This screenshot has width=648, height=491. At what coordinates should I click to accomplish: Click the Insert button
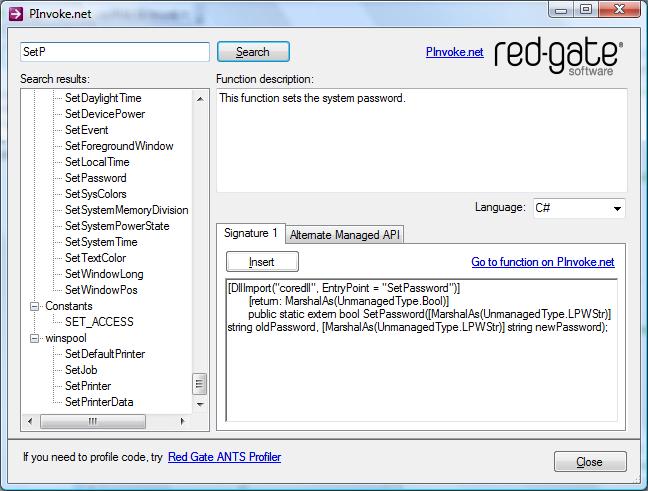(261, 262)
